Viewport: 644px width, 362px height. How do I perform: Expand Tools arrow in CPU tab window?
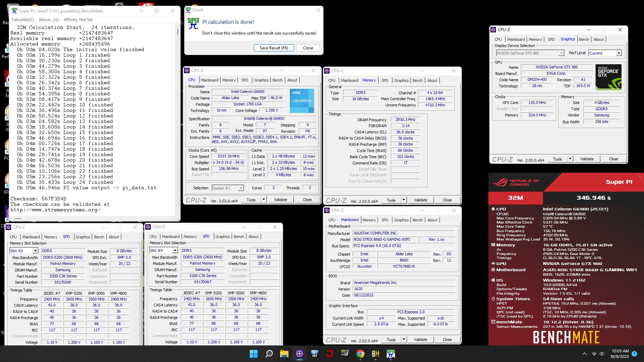[264, 200]
